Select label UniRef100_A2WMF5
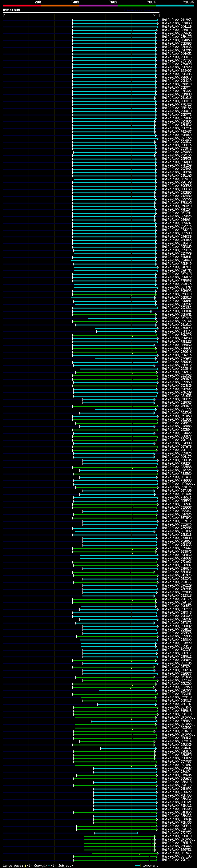The width and height of the screenshot is (197, 868). [x=177, y=755]
